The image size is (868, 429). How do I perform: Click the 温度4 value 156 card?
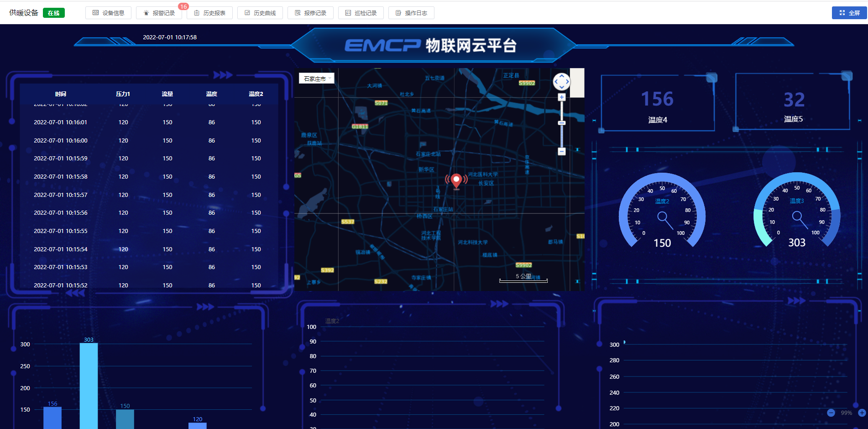coord(658,103)
